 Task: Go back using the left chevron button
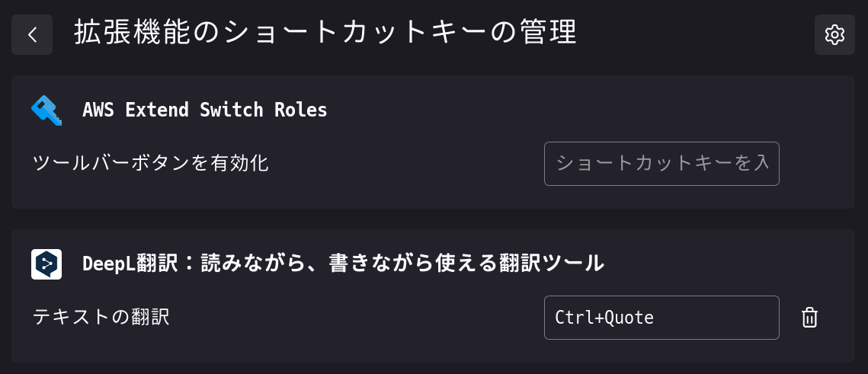click(32, 35)
